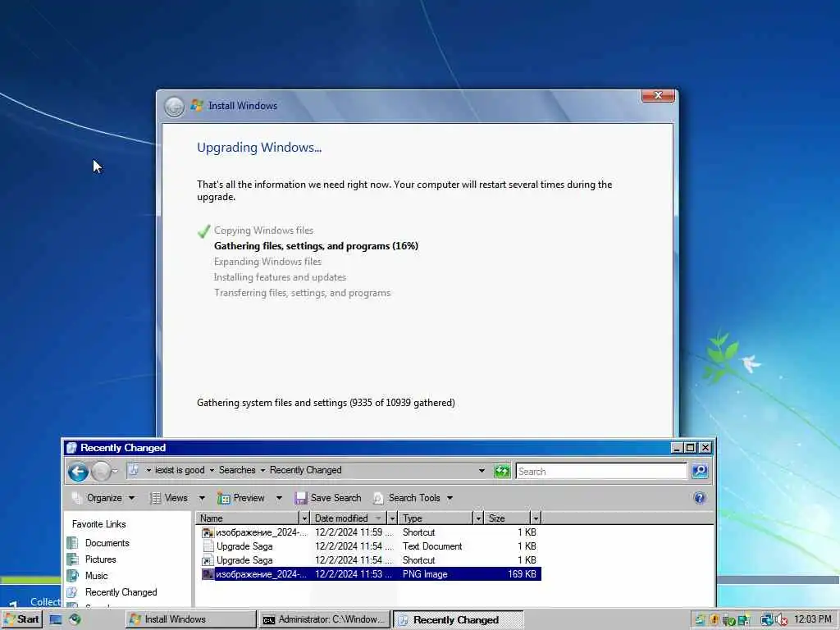Click the blue help question icon

700,498
